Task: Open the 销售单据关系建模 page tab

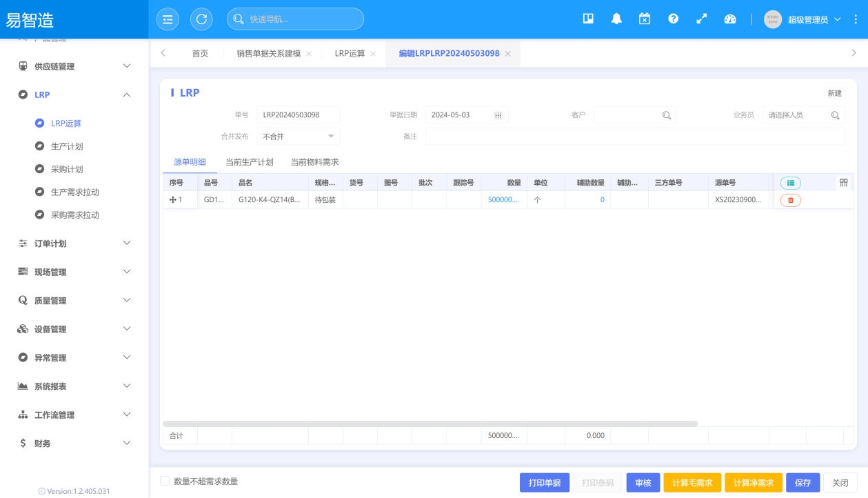Action: pyautogui.click(x=268, y=54)
